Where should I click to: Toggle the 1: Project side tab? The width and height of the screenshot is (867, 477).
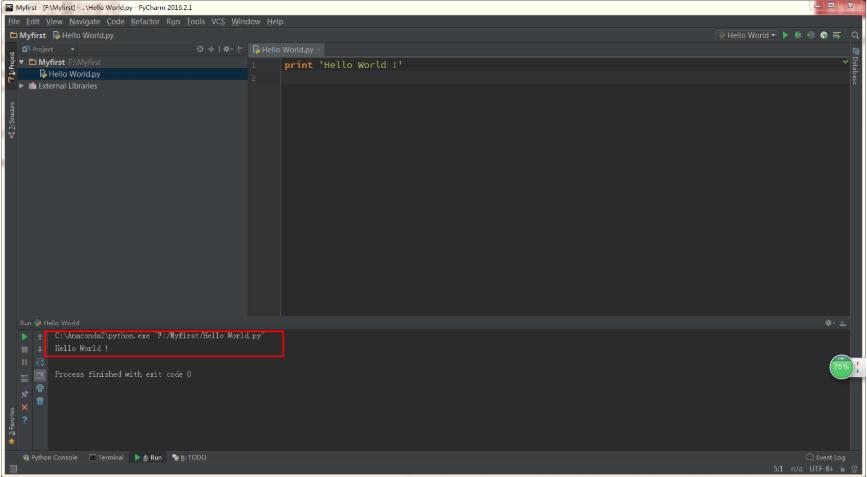(12, 67)
